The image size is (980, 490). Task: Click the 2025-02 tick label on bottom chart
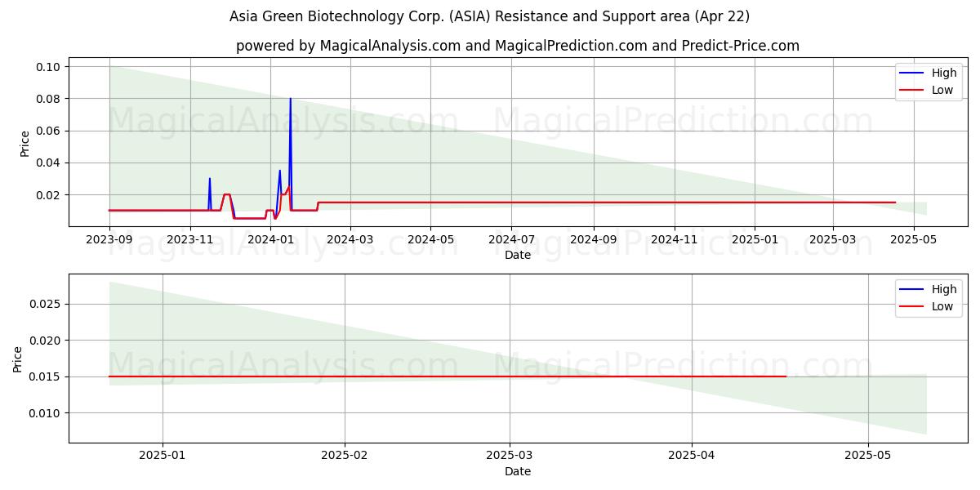[x=345, y=457]
